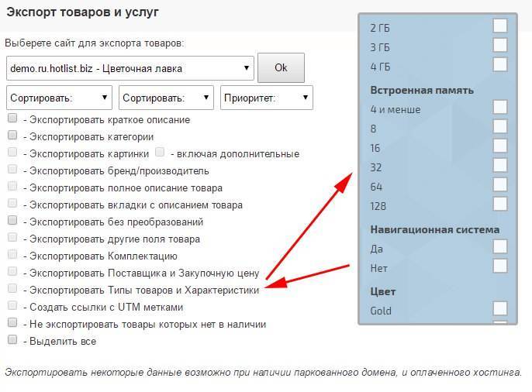Check Экспортировать категории option

tap(12, 136)
